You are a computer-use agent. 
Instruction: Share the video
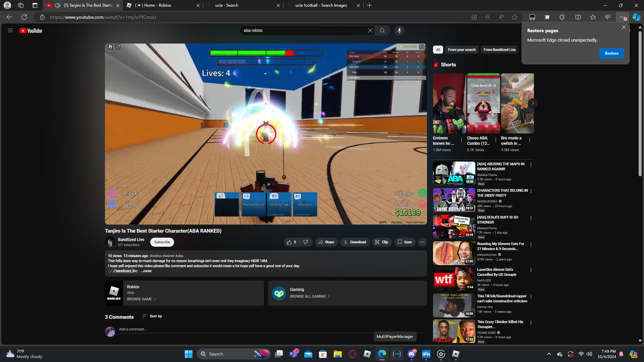[x=326, y=242]
